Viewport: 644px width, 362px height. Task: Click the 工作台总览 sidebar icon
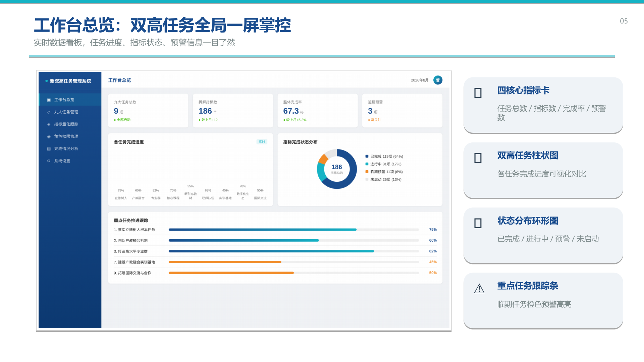pos(49,100)
